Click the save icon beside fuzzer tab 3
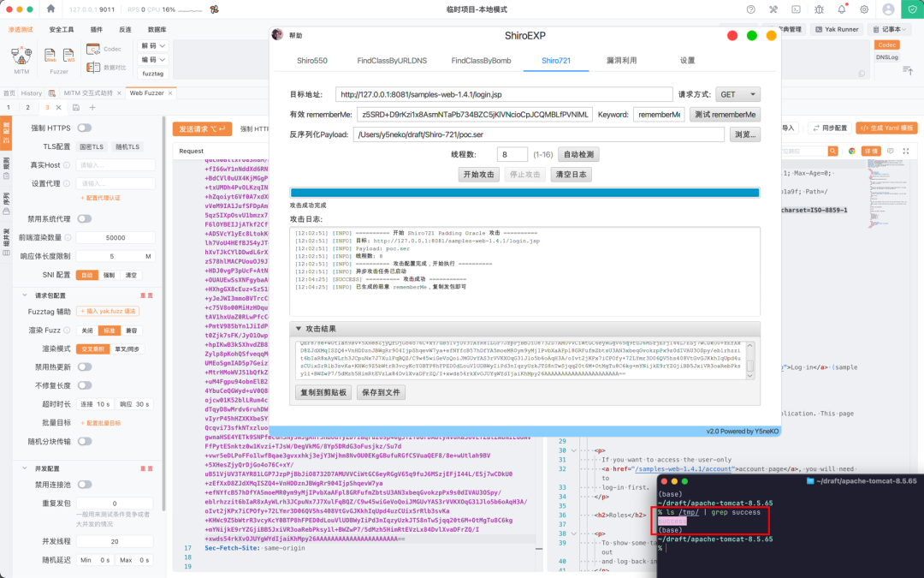 coord(76,107)
